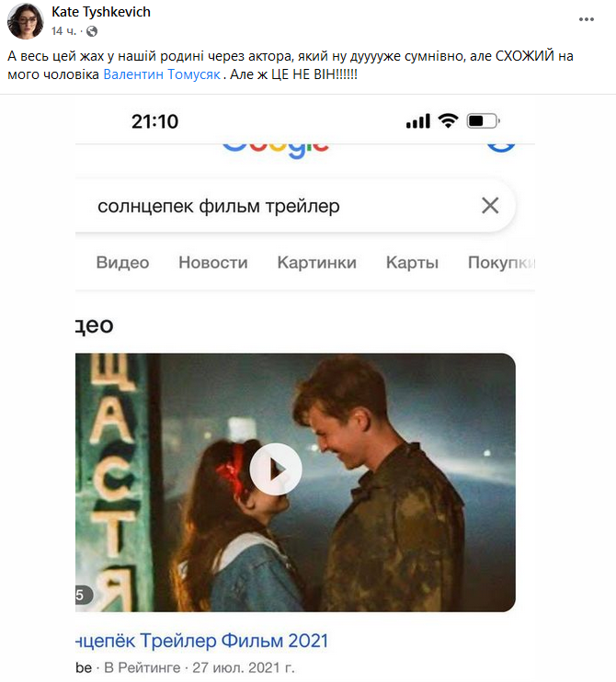Click the public audience globe icon
The height and width of the screenshot is (682, 616).
click(92, 31)
